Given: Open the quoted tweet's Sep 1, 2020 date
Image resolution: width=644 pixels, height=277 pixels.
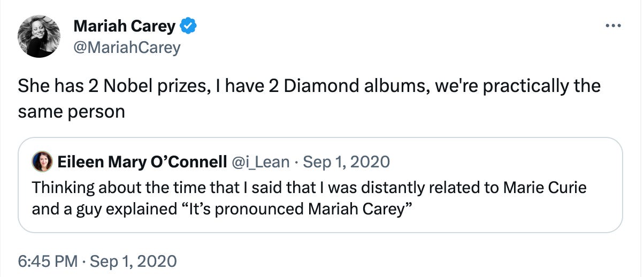Looking at the screenshot, I should 346,161.
